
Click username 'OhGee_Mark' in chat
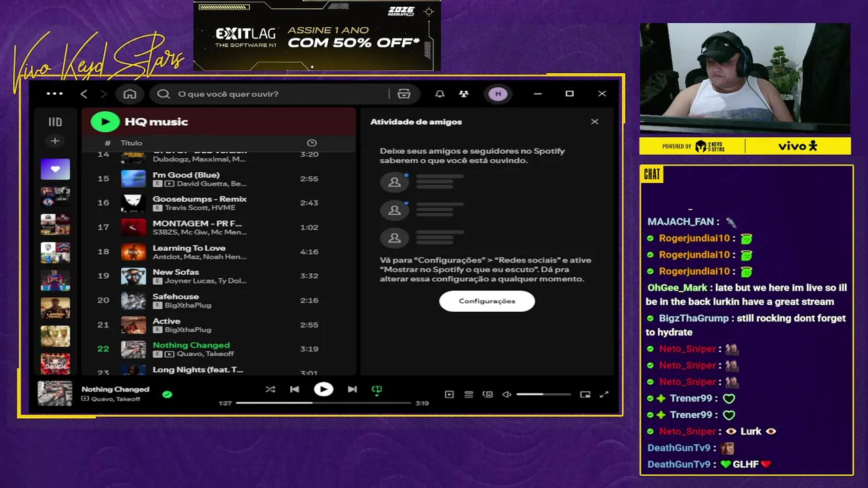[x=677, y=287]
